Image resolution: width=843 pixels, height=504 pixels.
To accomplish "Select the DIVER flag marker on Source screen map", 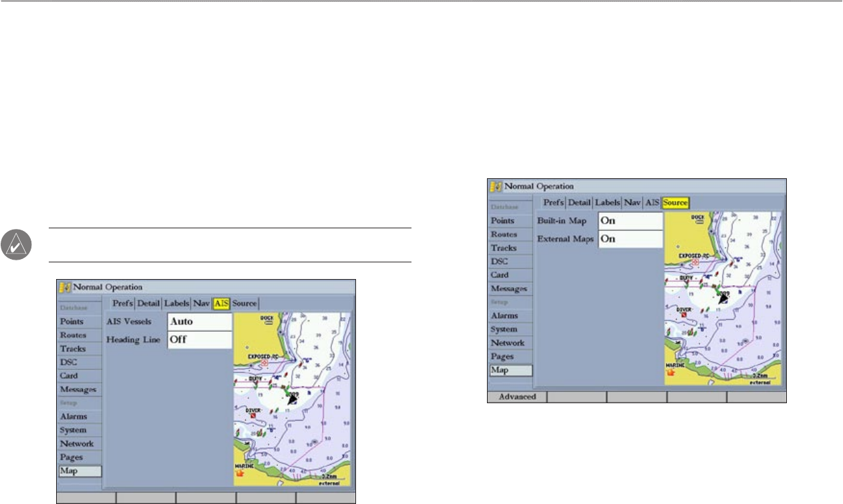I will pos(684,314).
